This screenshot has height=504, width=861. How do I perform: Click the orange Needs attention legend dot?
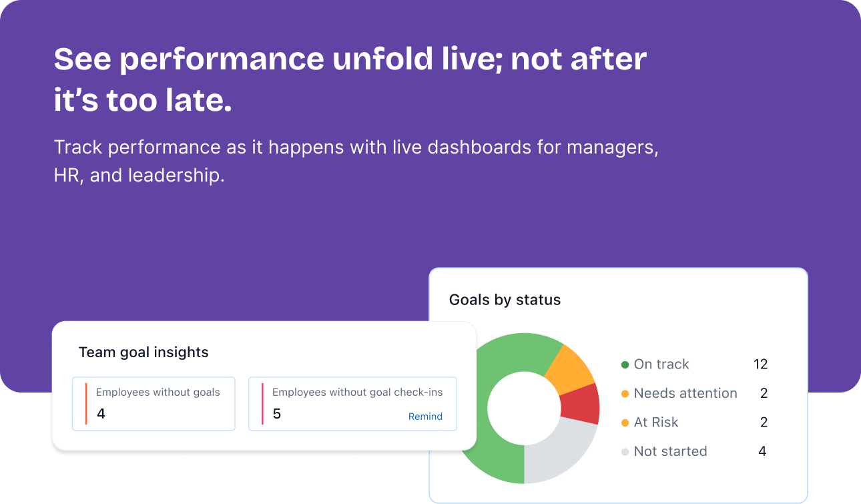pos(625,394)
